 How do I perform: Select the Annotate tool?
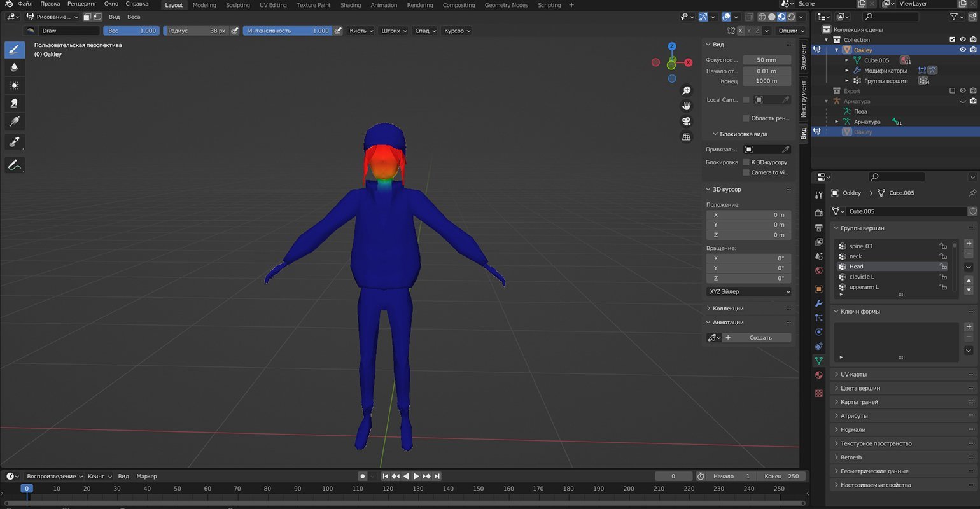(x=15, y=165)
